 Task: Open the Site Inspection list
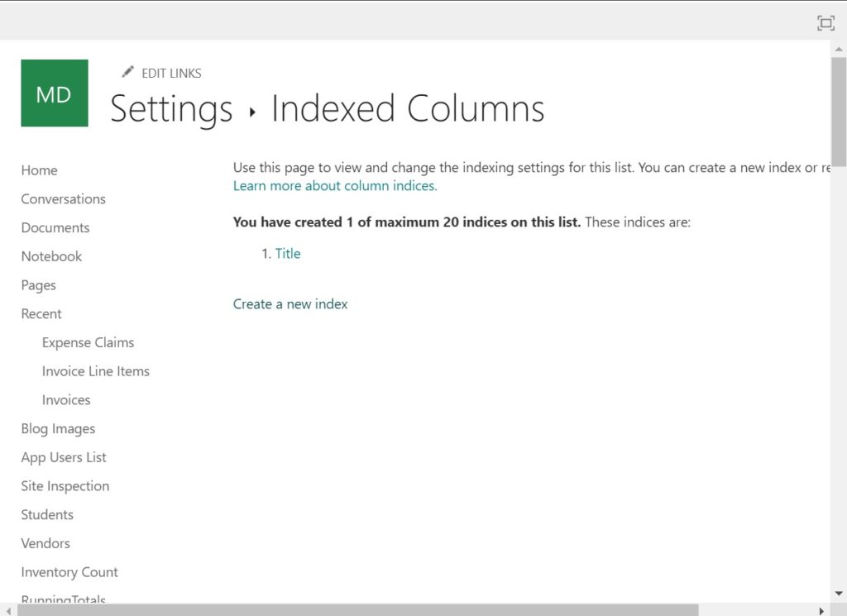pyautogui.click(x=65, y=485)
